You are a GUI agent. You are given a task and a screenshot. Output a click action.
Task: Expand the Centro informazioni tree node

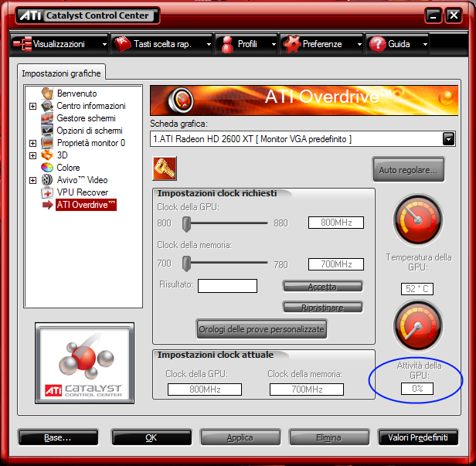coord(32,106)
